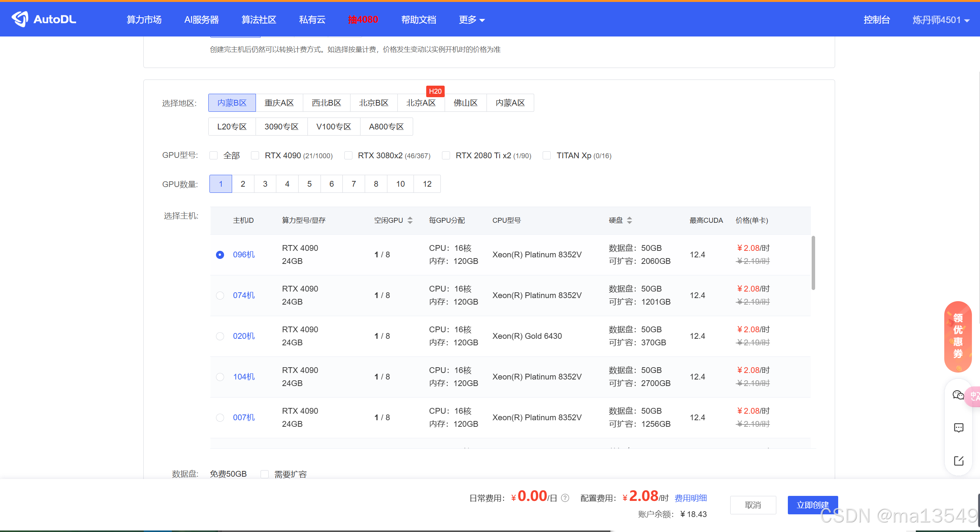980x532 pixels.
Task: Choose GPU quantity 4
Action: (x=287, y=184)
